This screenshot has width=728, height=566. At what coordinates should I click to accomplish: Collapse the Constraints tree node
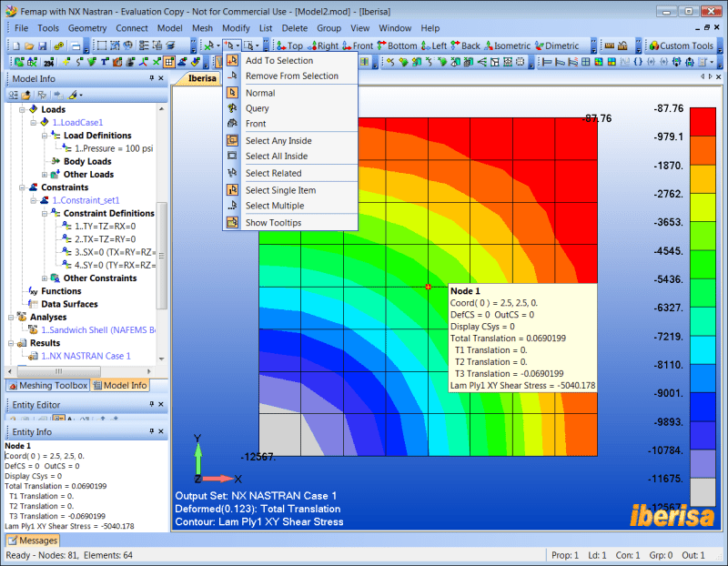22,187
